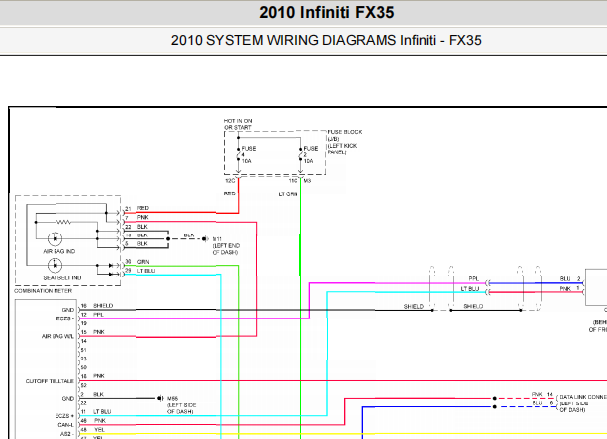Select the "COMBINATION METER" label
The height and width of the screenshot is (439, 607).
tap(43, 291)
